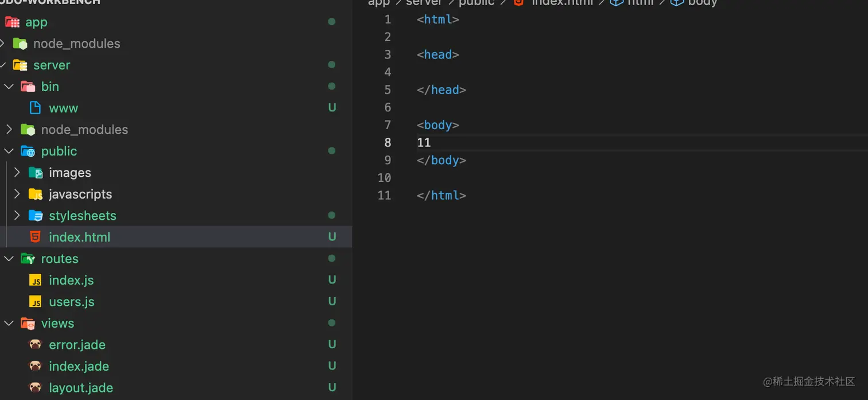Click the opening <body> tag on line 7
868x400 pixels.
[x=438, y=125]
